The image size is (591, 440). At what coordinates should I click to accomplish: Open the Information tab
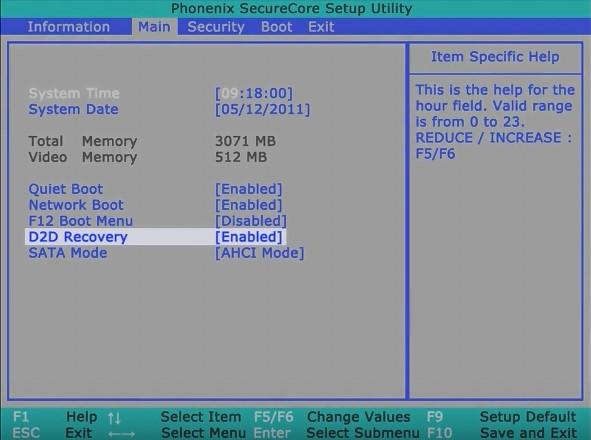click(69, 27)
